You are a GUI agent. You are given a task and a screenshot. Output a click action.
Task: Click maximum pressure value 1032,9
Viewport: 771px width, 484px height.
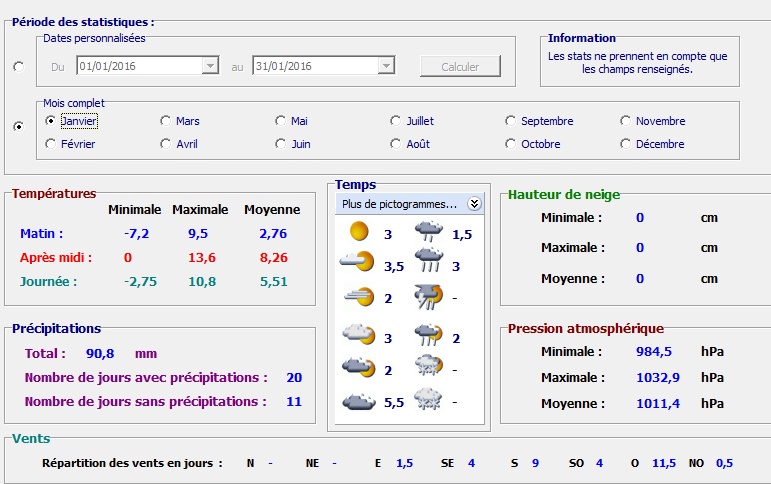pos(658,378)
